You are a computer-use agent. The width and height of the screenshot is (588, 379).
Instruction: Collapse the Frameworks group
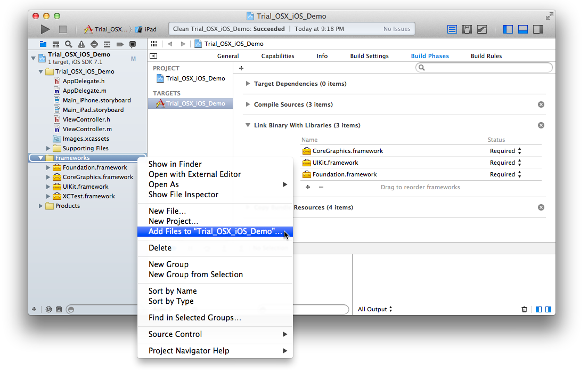40,158
